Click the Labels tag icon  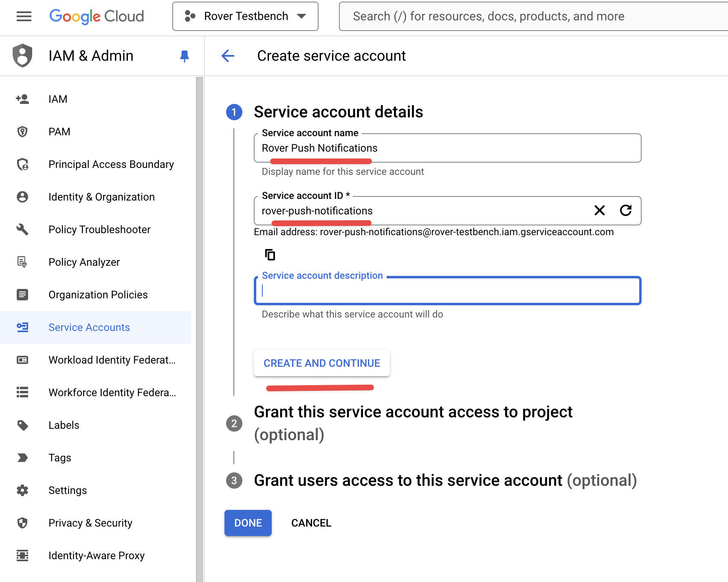point(22,425)
